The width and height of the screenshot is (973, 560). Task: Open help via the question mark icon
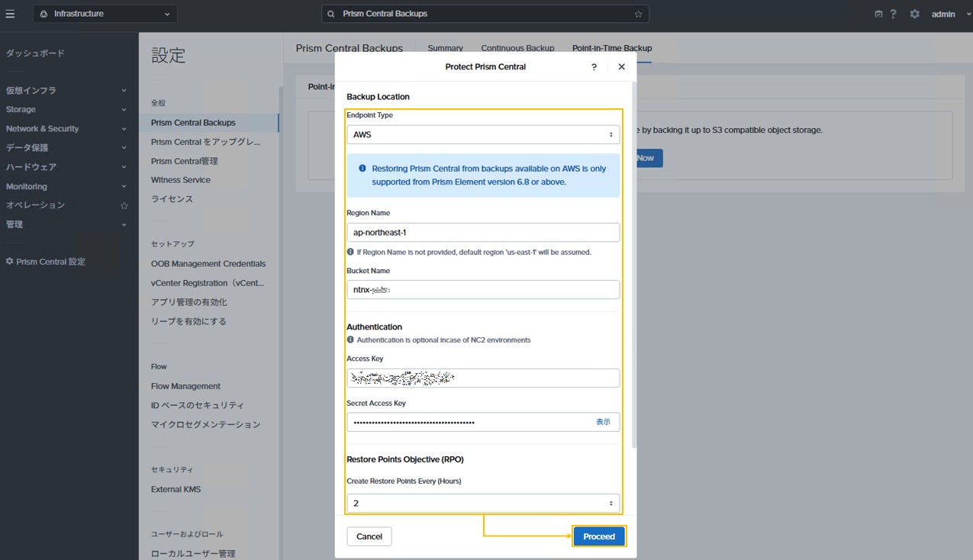tap(893, 13)
